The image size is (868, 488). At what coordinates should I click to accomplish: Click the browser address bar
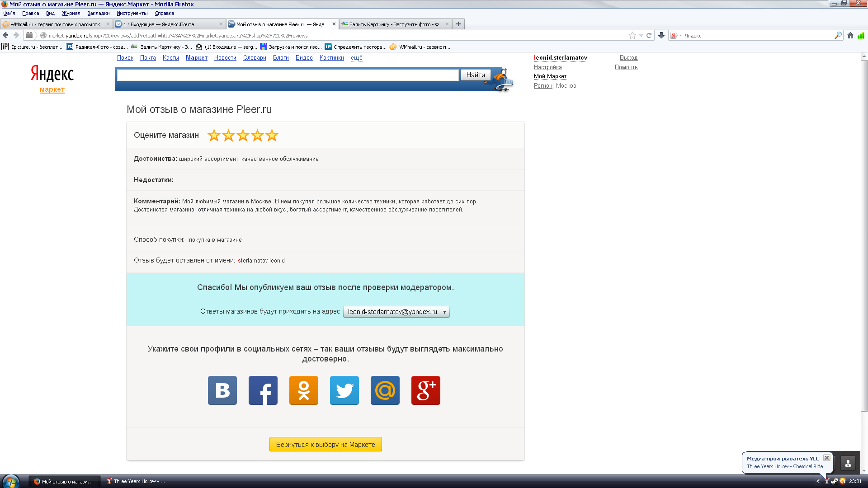click(x=335, y=35)
